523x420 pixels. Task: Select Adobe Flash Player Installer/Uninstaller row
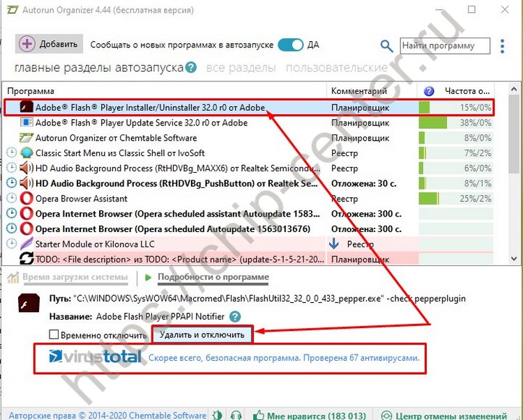pos(248,107)
